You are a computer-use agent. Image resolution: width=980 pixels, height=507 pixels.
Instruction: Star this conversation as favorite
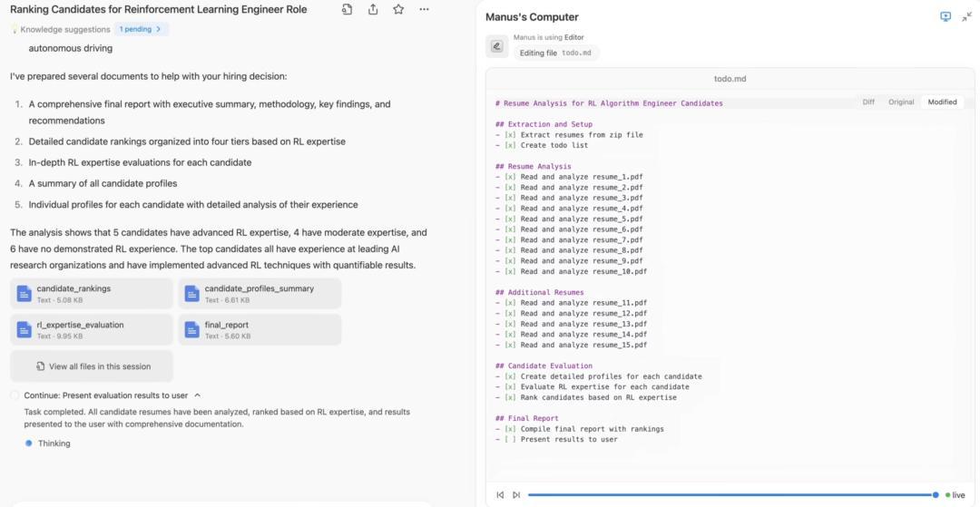pos(398,9)
